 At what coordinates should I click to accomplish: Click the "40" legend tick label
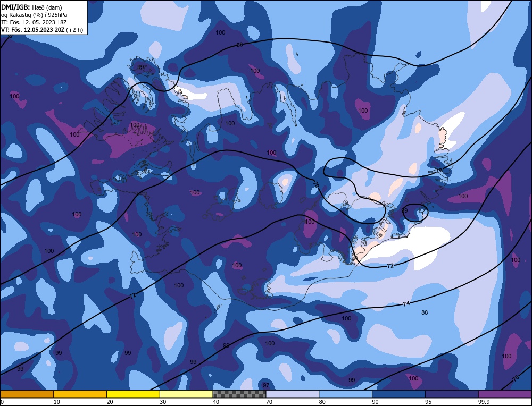(x=216, y=402)
